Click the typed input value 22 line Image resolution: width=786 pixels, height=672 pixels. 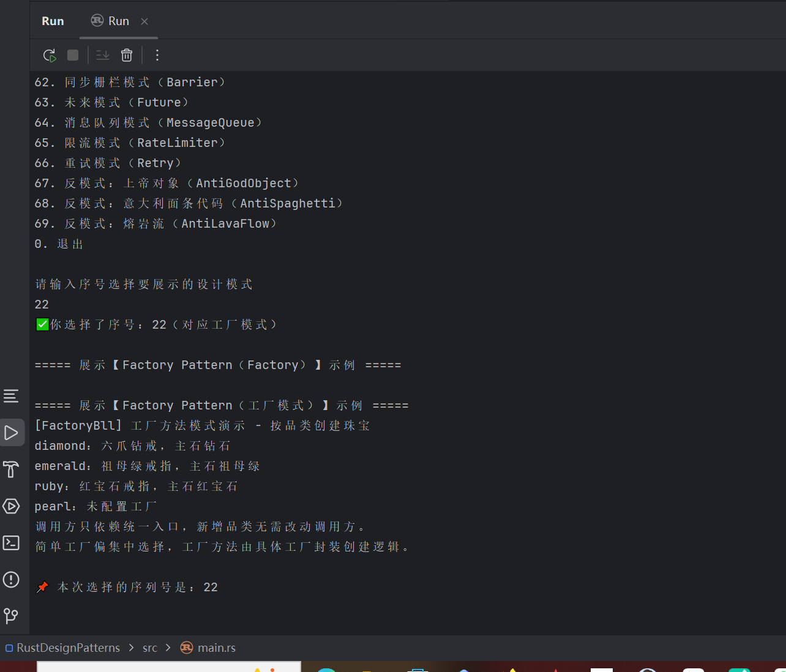click(x=42, y=304)
